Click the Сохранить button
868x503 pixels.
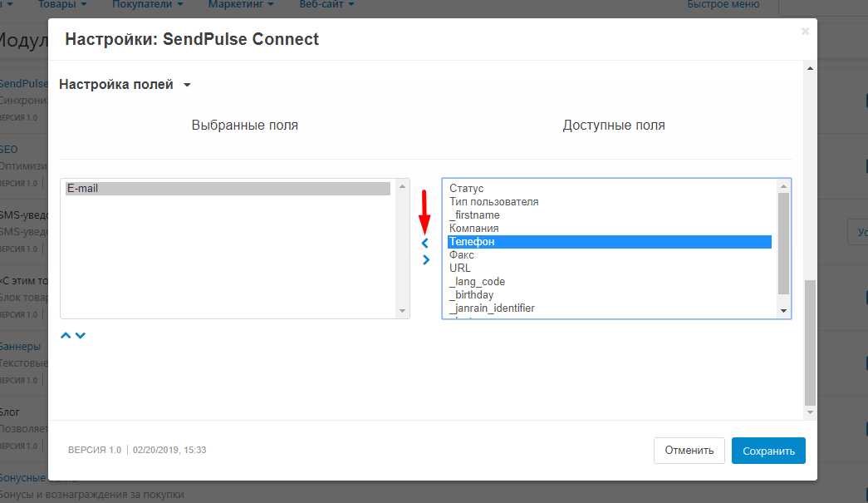(768, 451)
